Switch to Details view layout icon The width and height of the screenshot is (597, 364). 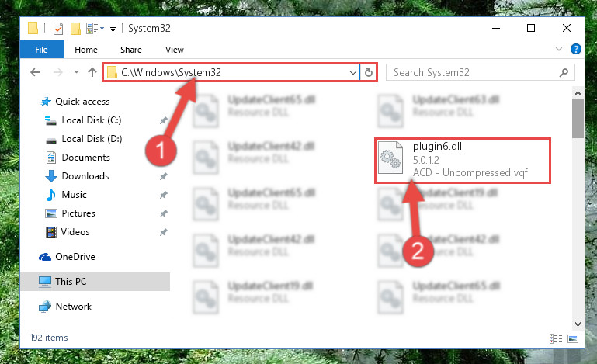tap(556, 338)
